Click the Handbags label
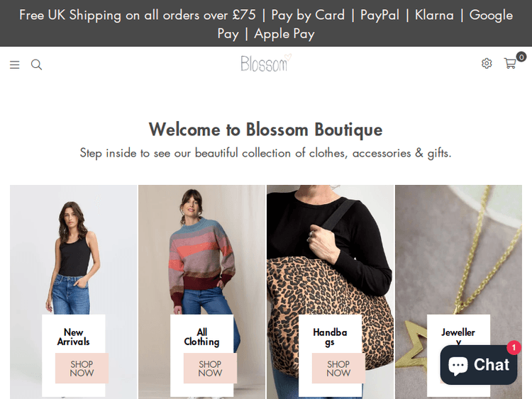532x399 pixels. pyautogui.click(x=330, y=337)
